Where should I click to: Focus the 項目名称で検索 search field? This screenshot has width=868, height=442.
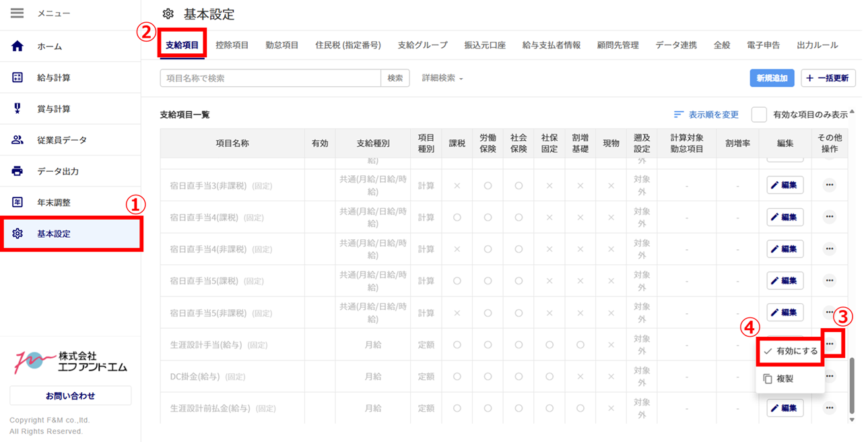270,78
